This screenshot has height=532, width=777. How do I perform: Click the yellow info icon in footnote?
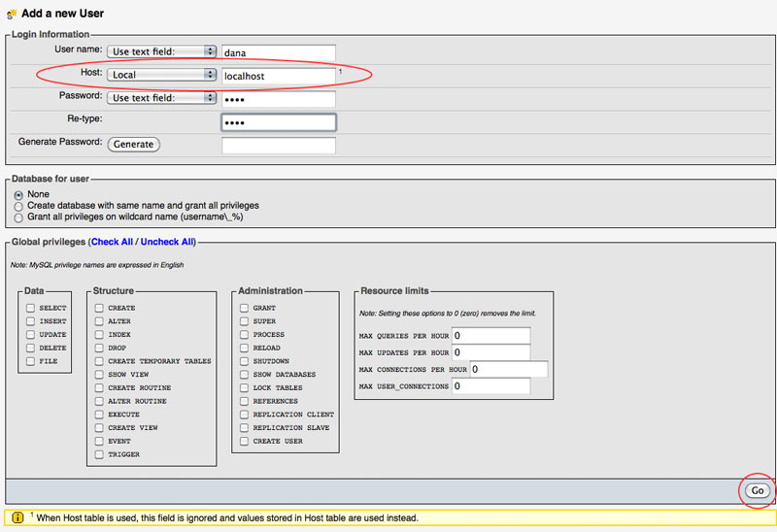coord(17,518)
